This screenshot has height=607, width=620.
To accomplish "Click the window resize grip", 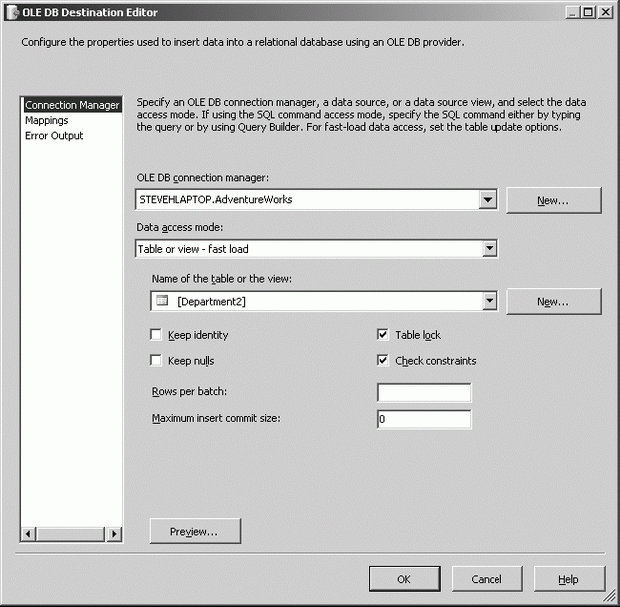I will [611, 597].
